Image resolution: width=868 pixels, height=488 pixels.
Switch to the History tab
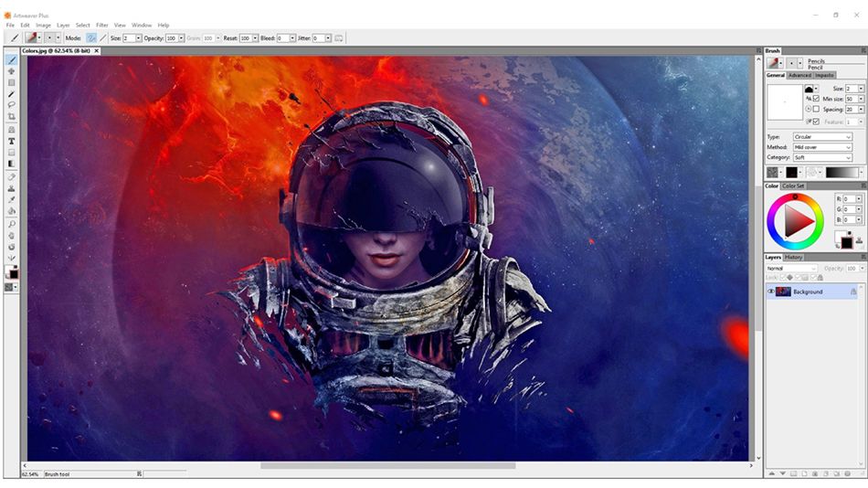click(793, 257)
